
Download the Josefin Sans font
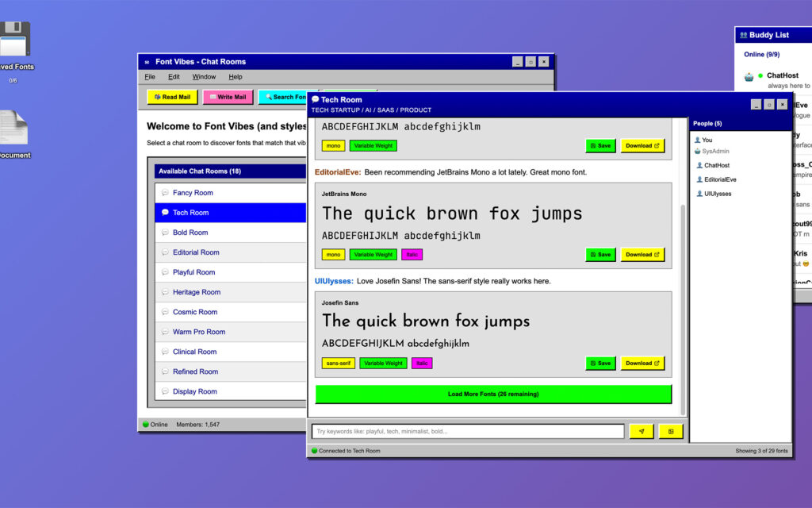[x=642, y=364]
